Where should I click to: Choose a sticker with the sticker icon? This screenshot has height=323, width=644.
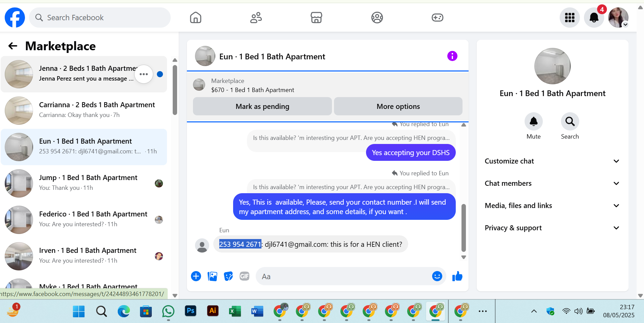(x=228, y=276)
